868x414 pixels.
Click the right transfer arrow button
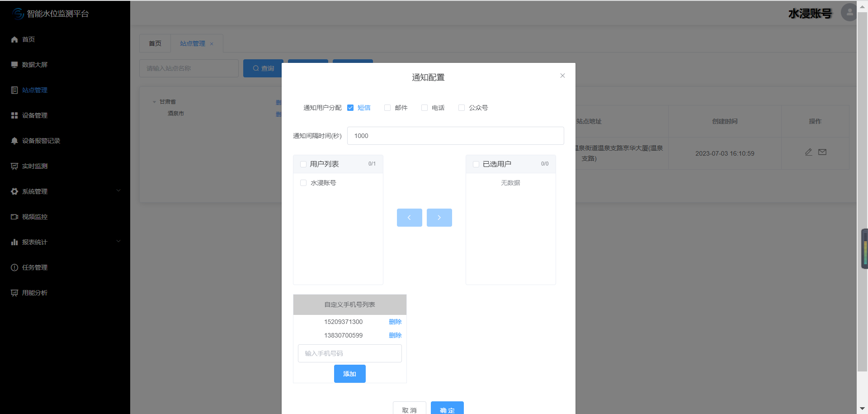[439, 218]
